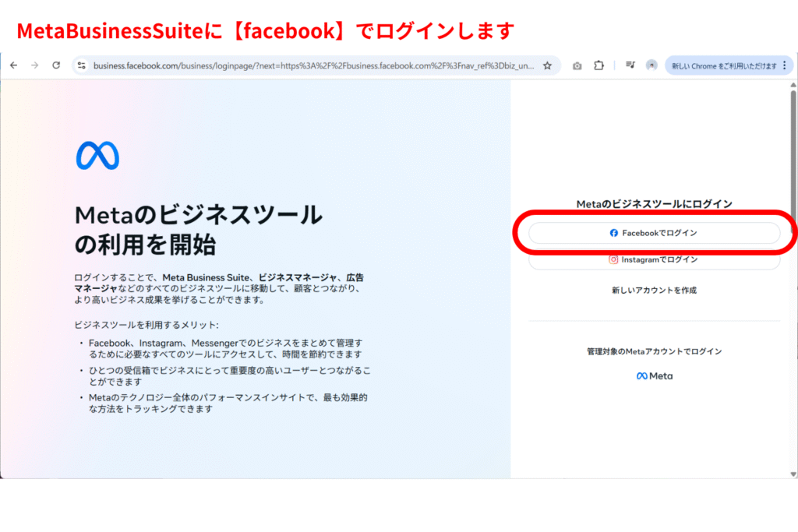
Task: Click the small Meta wordmark logo
Action: (654, 376)
